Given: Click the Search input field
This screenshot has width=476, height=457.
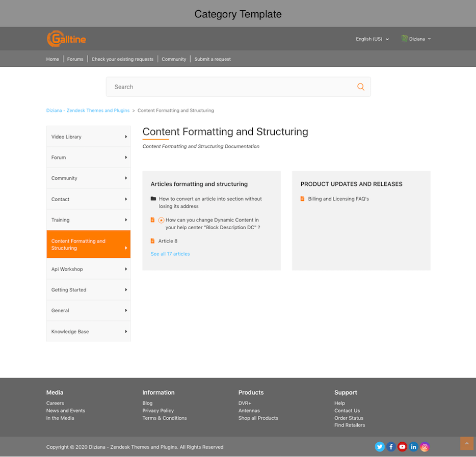Looking at the screenshot, I should (x=238, y=87).
